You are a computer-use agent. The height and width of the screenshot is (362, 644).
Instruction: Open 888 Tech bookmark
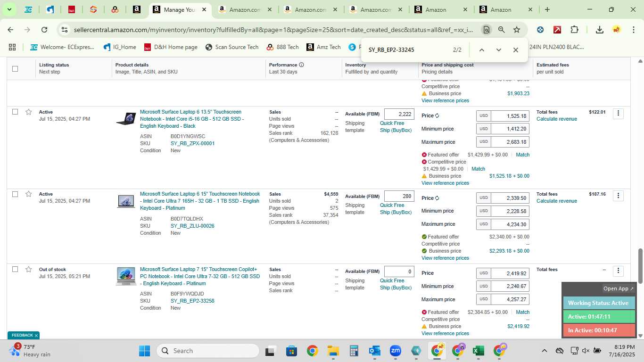[x=282, y=47]
